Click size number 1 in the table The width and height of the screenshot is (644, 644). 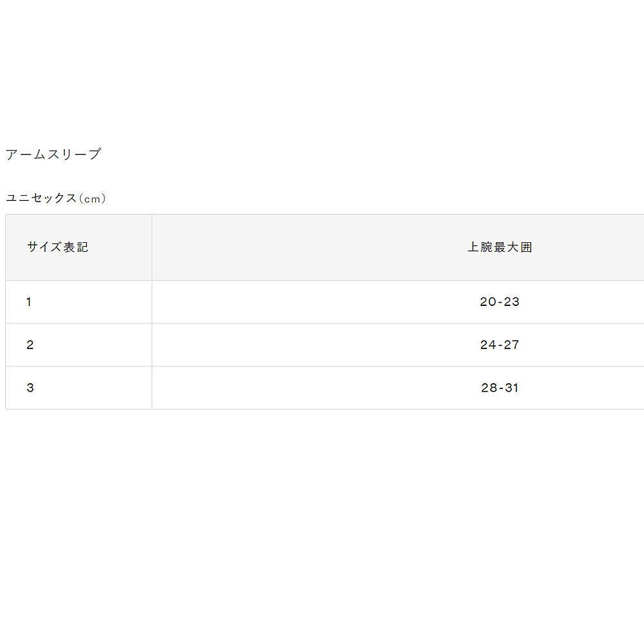(x=29, y=302)
